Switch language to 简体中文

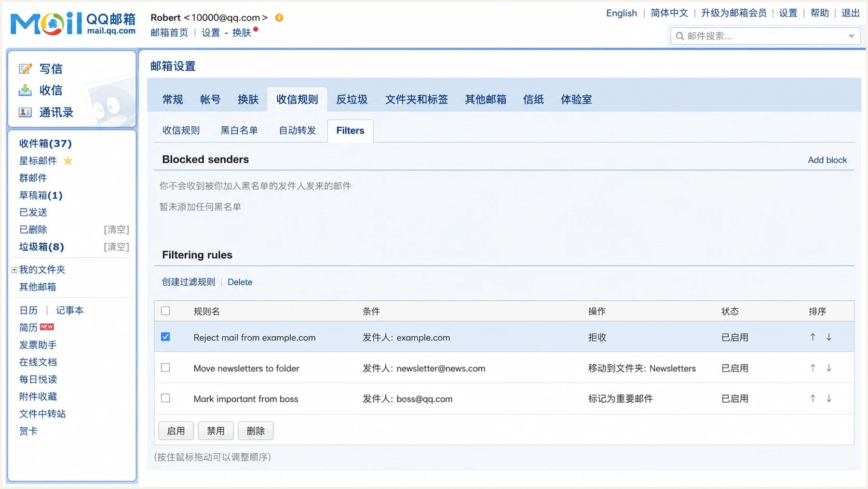(669, 13)
